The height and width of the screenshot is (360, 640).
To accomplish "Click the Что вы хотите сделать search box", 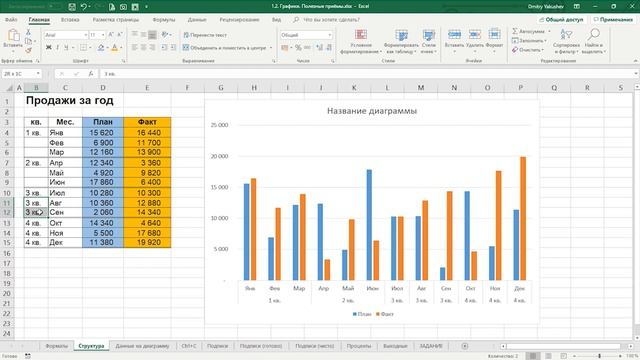I will 331,20.
